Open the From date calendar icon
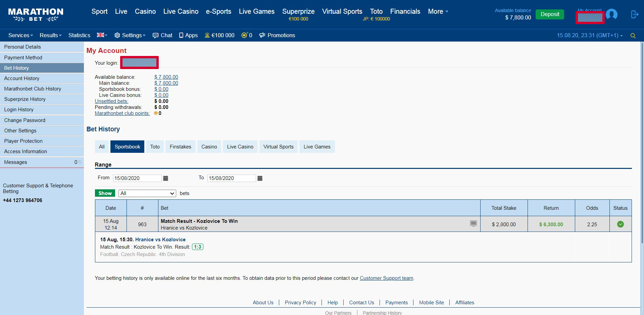Screen dimensions: 644x315 pyautogui.click(x=165, y=178)
